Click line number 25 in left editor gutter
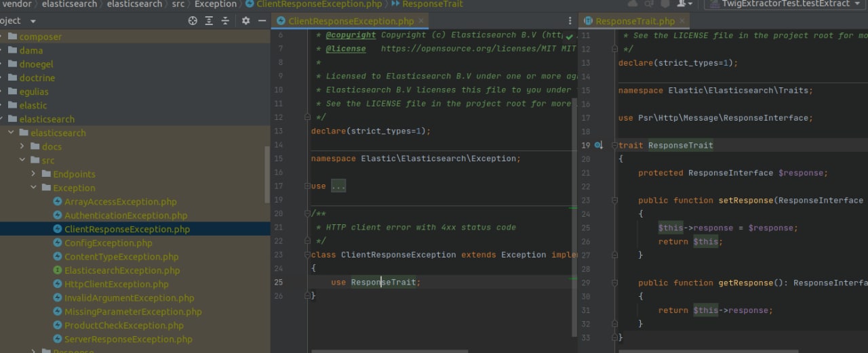 pyautogui.click(x=279, y=282)
